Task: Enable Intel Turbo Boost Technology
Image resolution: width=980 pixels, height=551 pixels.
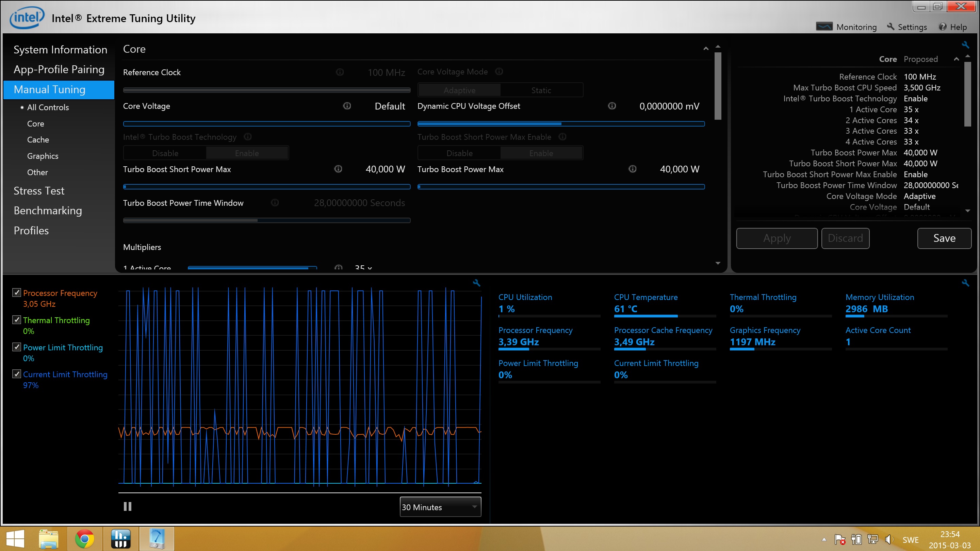Action: pyautogui.click(x=247, y=153)
